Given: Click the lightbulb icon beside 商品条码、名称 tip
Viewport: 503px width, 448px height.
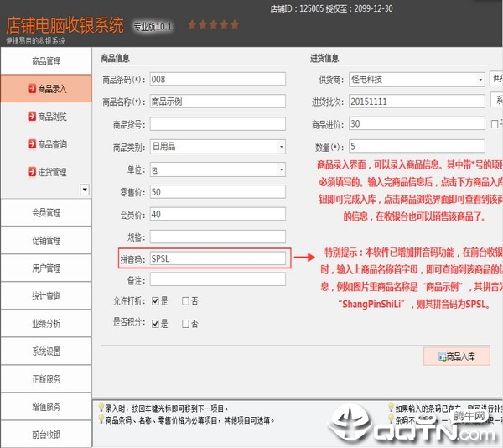Looking at the screenshot, I should point(101,419).
